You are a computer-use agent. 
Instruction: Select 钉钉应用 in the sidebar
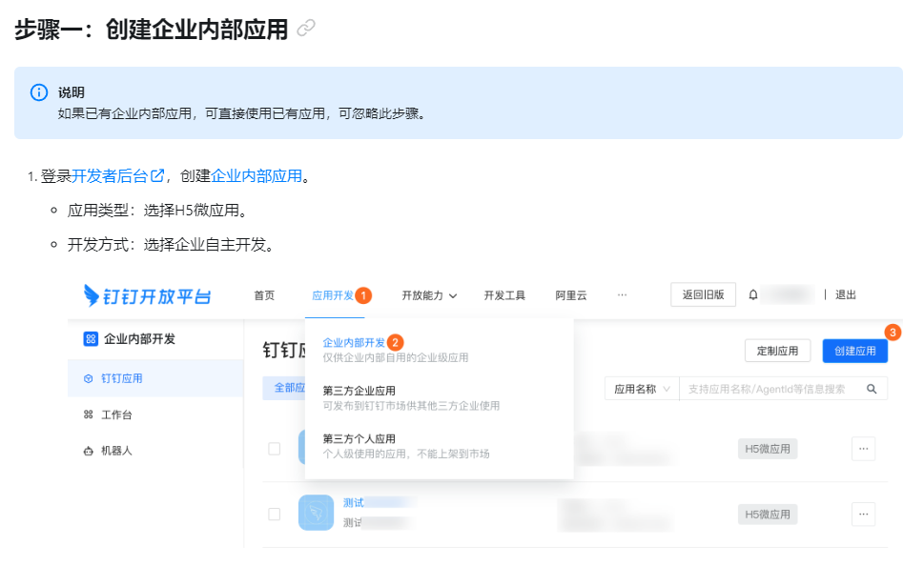click(x=155, y=378)
